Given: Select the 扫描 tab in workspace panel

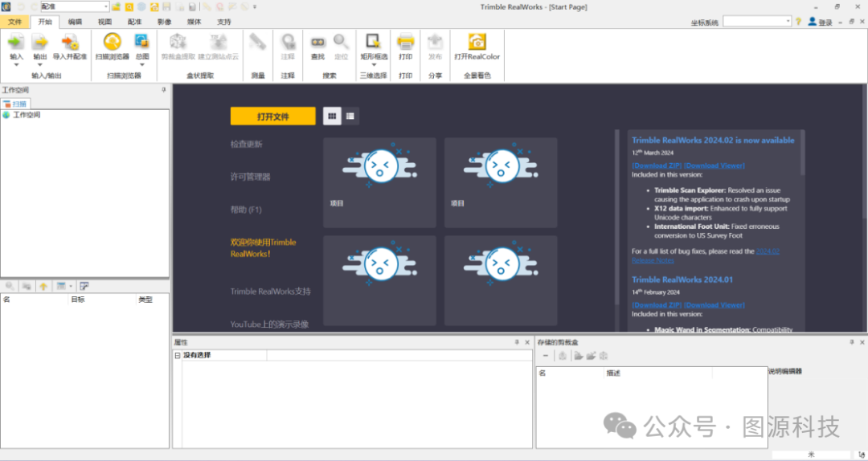Looking at the screenshot, I should click(15, 104).
